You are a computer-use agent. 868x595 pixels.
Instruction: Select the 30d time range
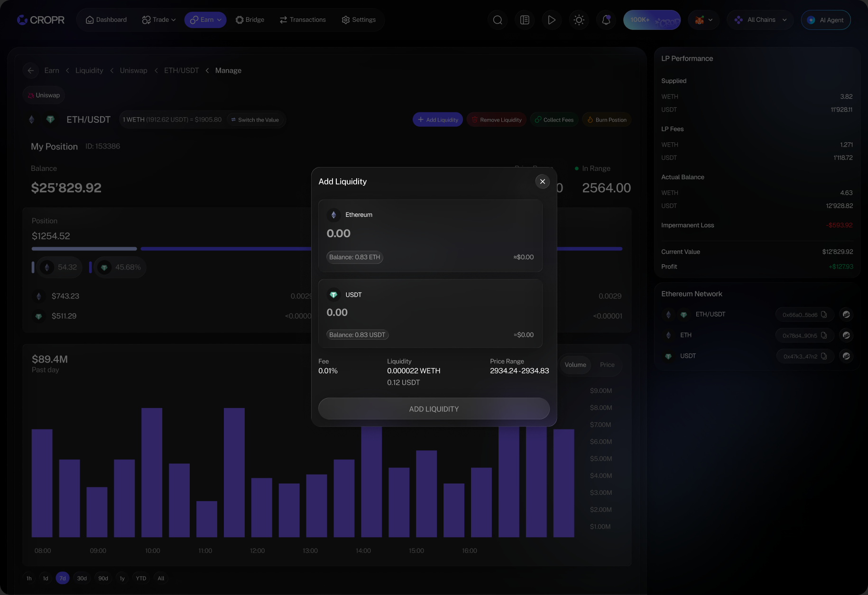pyautogui.click(x=82, y=578)
